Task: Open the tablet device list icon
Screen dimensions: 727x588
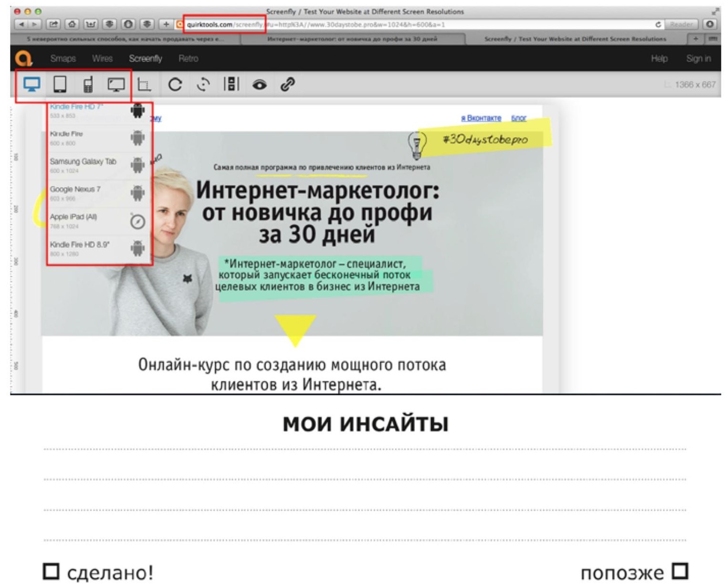Action: [x=60, y=84]
